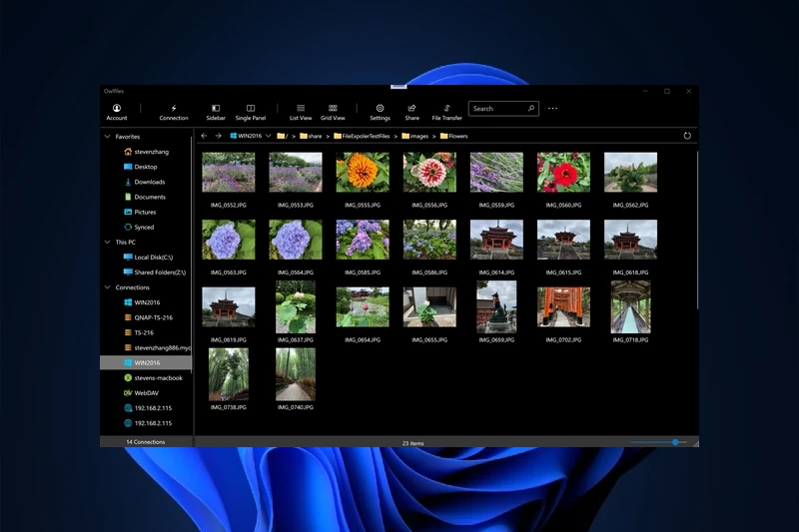Click the magnifier icon in the Search box

pos(531,109)
